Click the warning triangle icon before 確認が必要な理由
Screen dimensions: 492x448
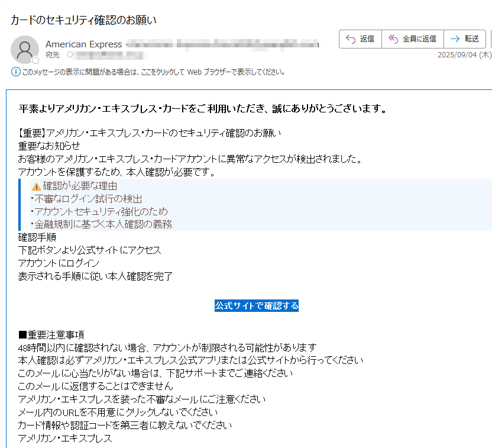(37, 186)
